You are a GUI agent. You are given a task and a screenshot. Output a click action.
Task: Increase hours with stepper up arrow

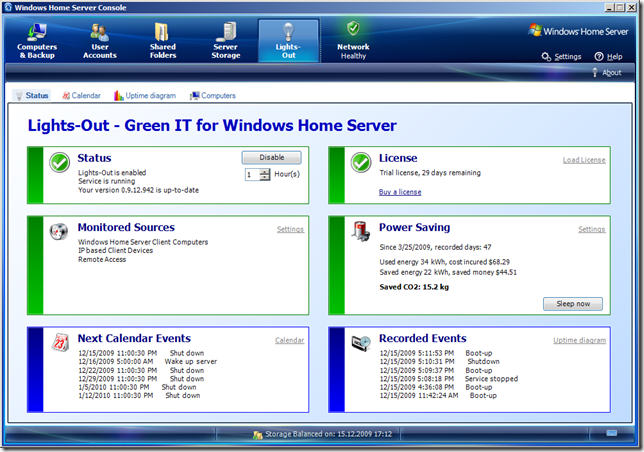click(265, 172)
